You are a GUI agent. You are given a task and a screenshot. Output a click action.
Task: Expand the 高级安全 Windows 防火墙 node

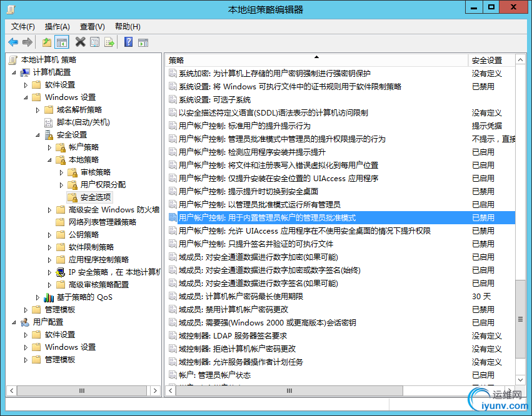[x=49, y=210]
